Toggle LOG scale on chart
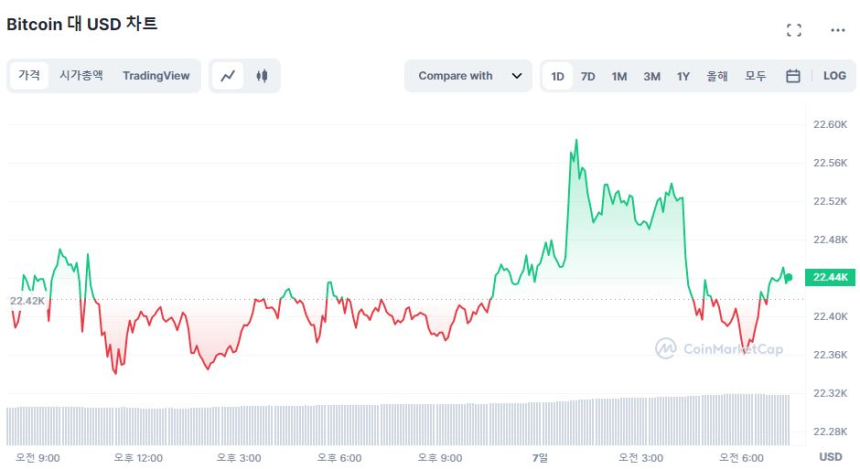 coord(834,76)
